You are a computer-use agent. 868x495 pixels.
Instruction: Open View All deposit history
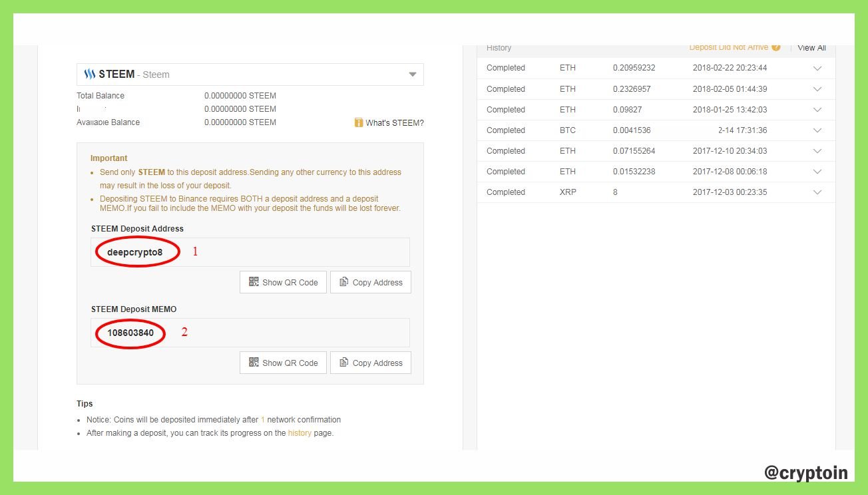pyautogui.click(x=811, y=48)
